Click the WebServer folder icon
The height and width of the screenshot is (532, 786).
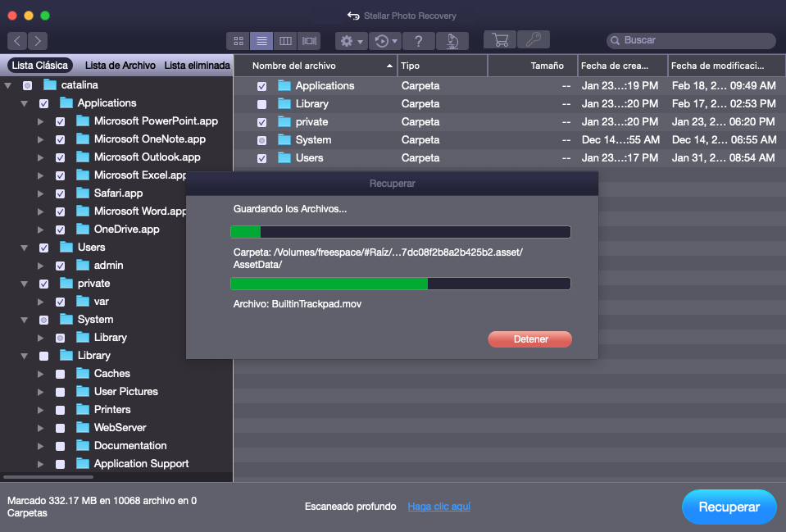coord(83,428)
